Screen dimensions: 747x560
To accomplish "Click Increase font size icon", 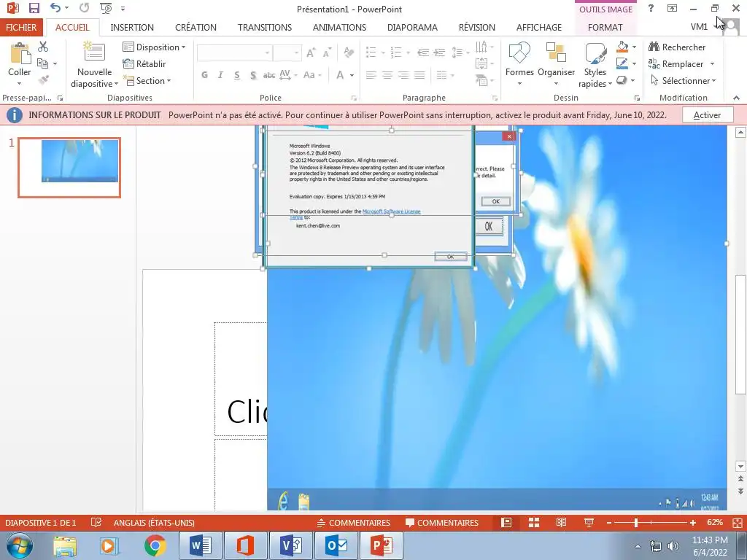I will (x=311, y=52).
